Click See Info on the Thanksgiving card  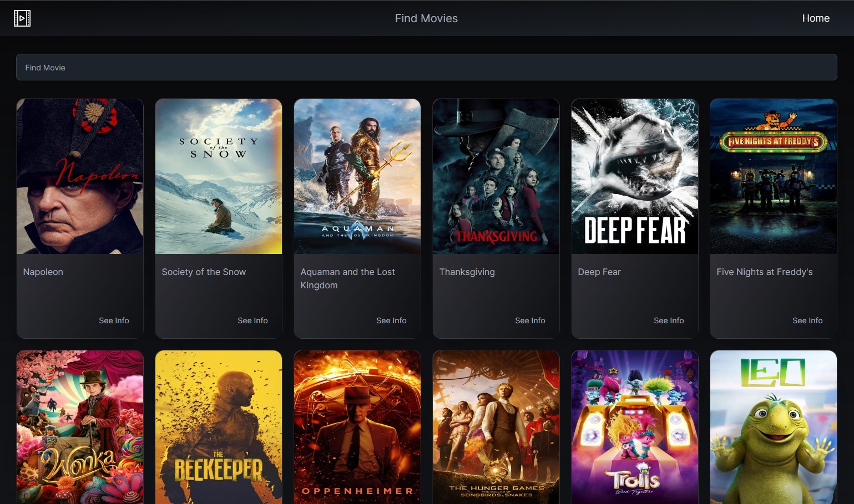pos(530,320)
